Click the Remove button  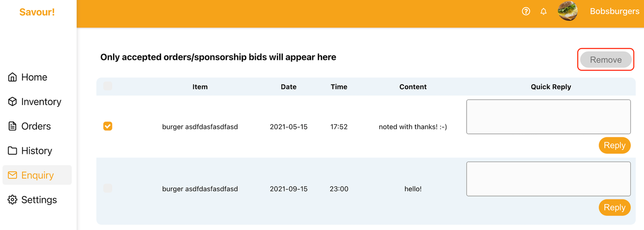(x=606, y=60)
